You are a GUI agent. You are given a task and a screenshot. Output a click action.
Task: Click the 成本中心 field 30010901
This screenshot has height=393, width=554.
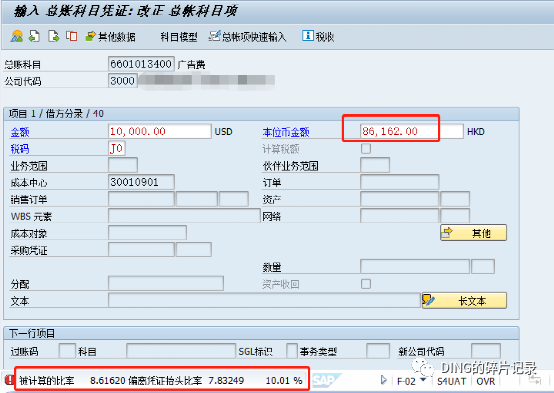(x=141, y=182)
